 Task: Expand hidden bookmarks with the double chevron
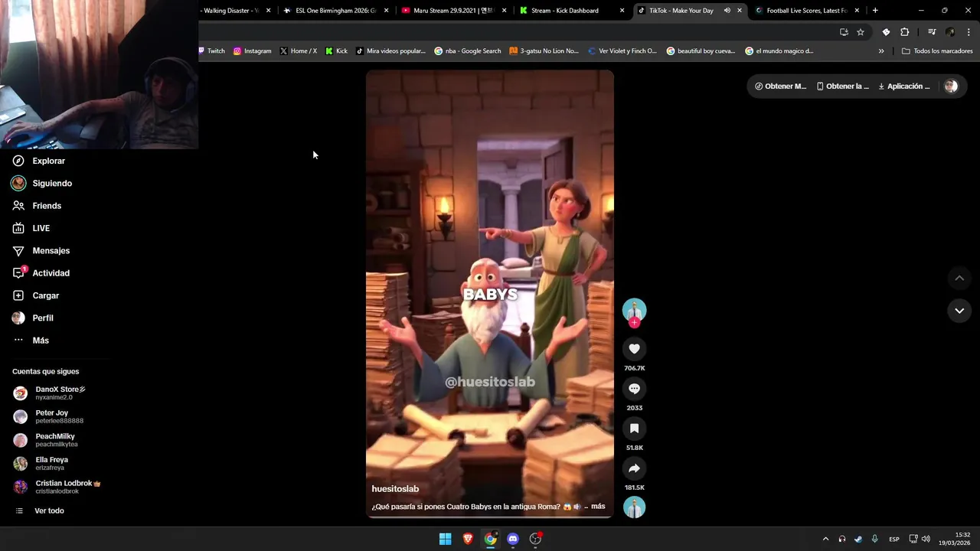[881, 51]
